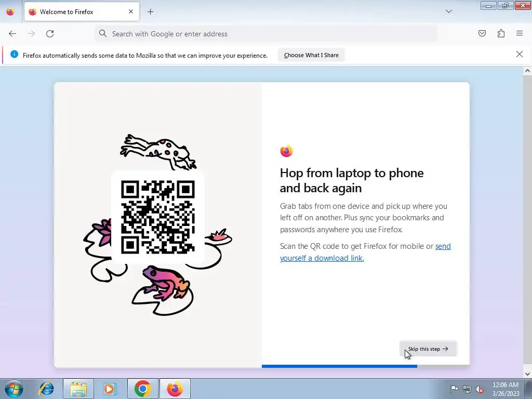Click Choose What I Share button
The height and width of the screenshot is (399, 532).
point(311,55)
